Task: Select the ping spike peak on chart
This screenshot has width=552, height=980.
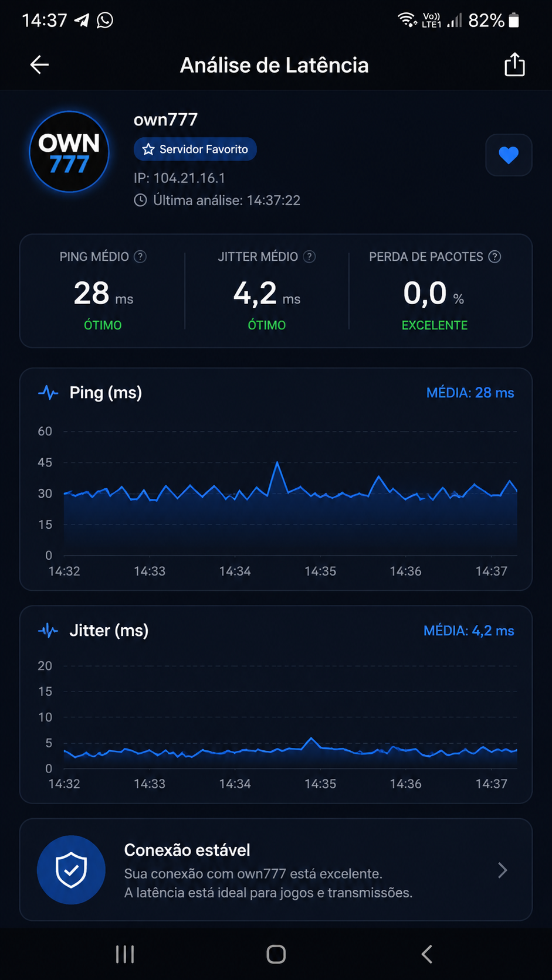Action: (277, 463)
